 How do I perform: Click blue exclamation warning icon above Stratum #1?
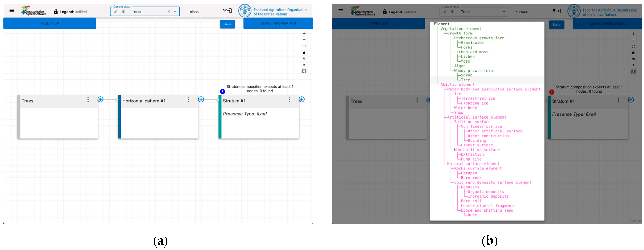[x=222, y=92]
